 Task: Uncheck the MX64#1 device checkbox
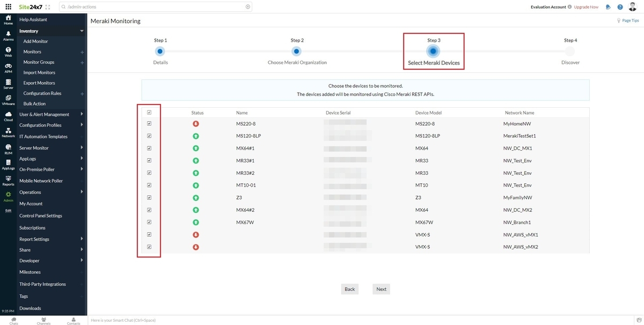click(149, 149)
